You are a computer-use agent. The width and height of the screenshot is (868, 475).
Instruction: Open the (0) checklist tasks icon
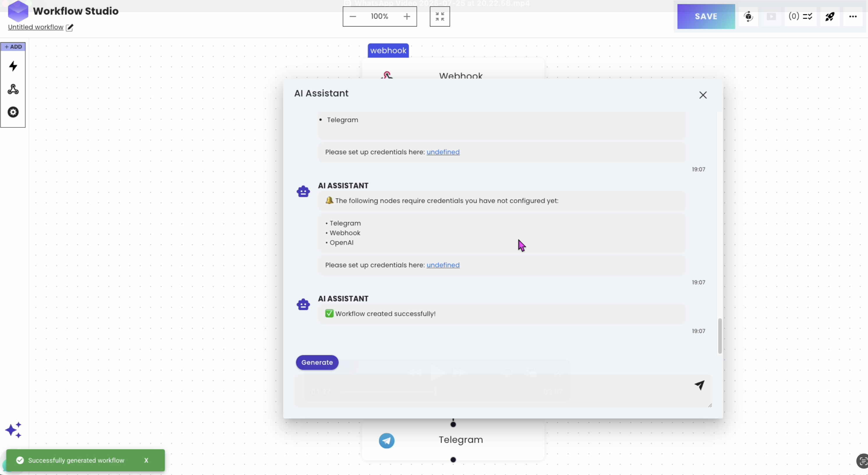[800, 16]
